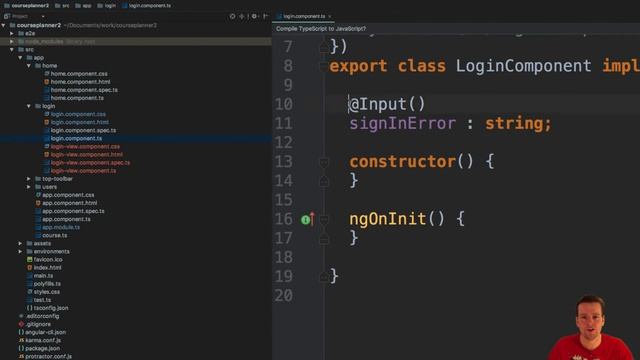Click the scroll-from-source target icon in Project panel
Screen dimensions: 640x360
click(x=232, y=16)
